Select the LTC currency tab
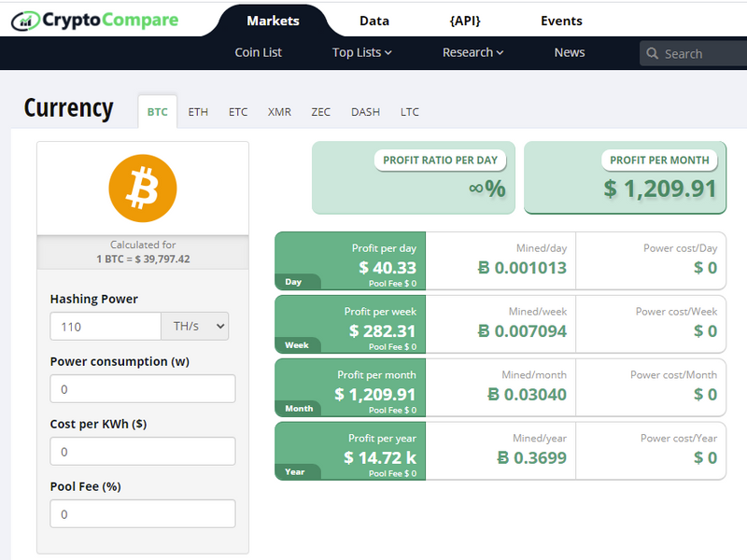The height and width of the screenshot is (560, 747). tap(410, 112)
